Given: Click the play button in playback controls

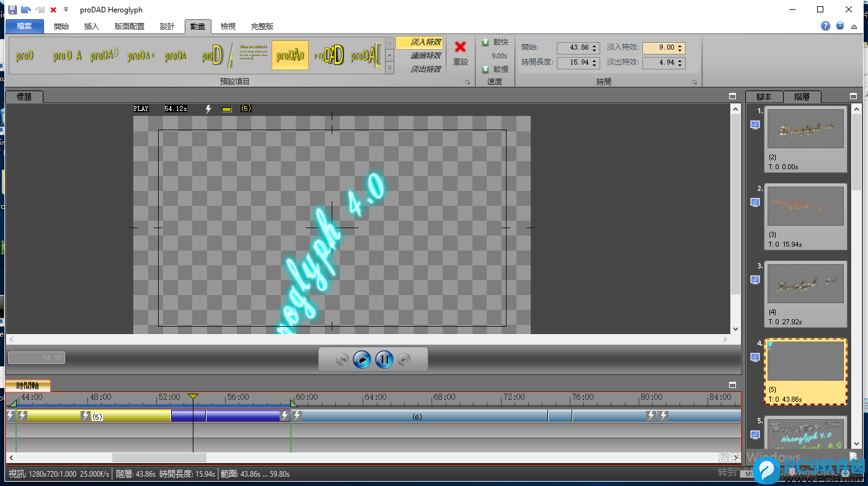Looking at the screenshot, I should tap(362, 359).
